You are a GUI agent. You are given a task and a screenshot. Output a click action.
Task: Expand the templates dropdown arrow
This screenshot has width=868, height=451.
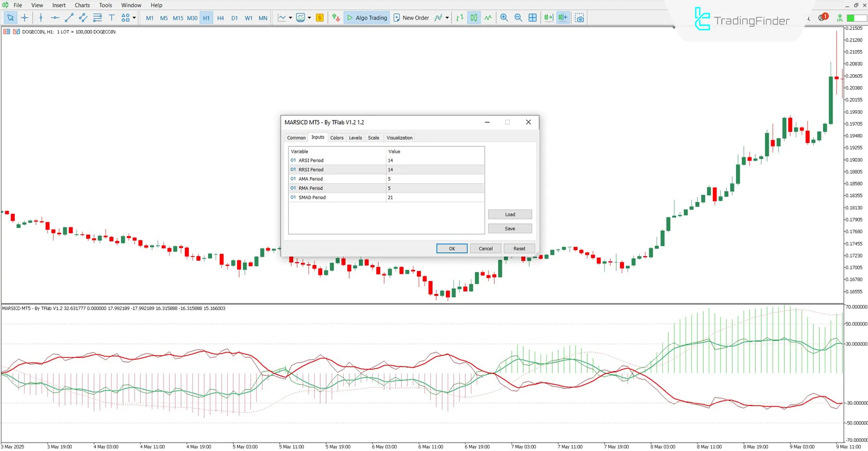coord(309,18)
